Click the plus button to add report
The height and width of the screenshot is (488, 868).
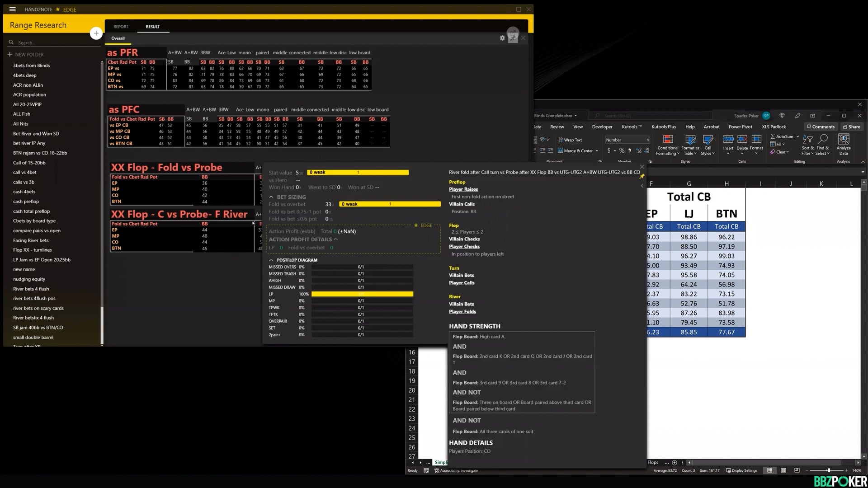[96, 33]
